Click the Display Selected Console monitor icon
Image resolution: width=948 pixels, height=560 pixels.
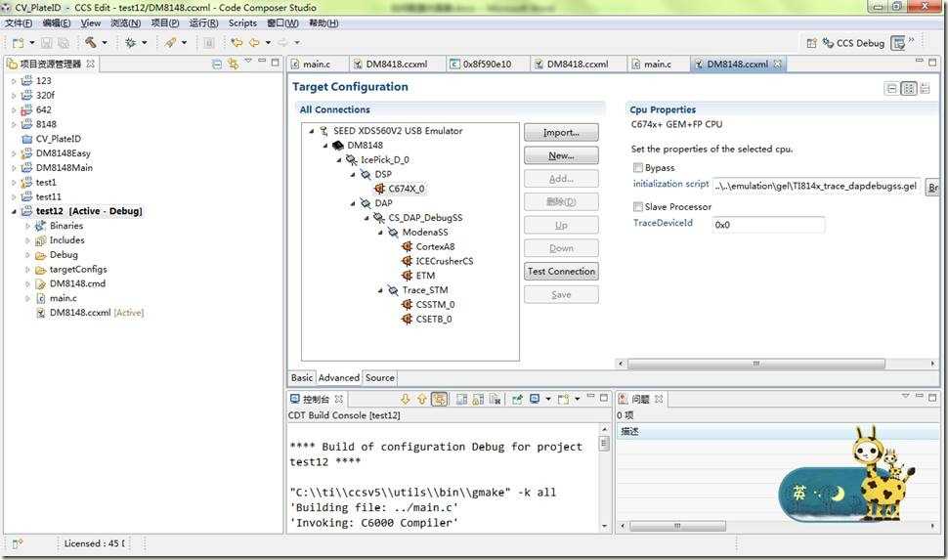coord(535,399)
